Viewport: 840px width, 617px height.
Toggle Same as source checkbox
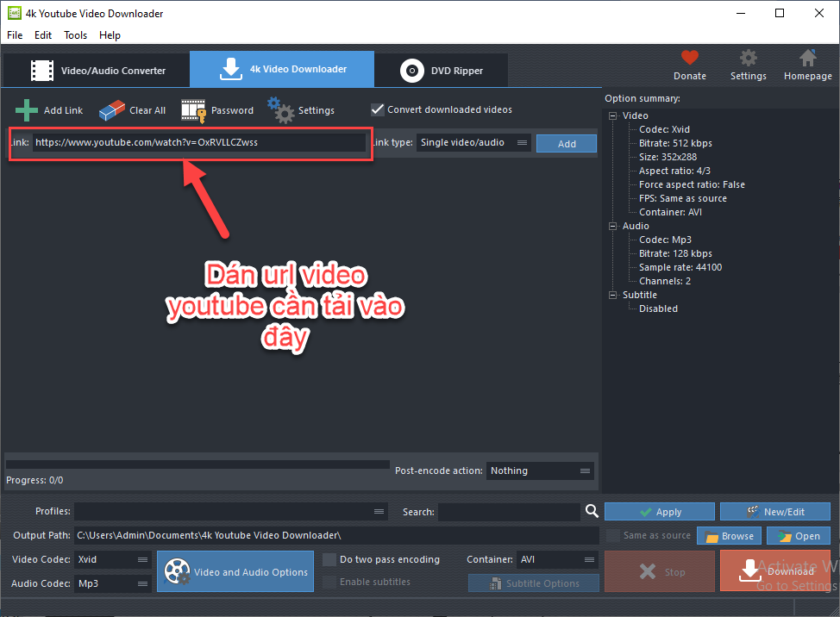click(x=612, y=535)
